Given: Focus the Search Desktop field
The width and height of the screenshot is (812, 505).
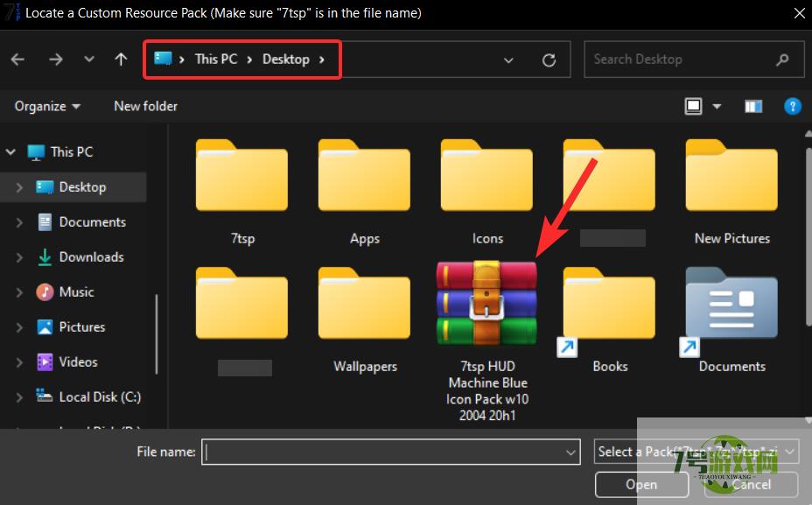Looking at the screenshot, I should pos(694,60).
